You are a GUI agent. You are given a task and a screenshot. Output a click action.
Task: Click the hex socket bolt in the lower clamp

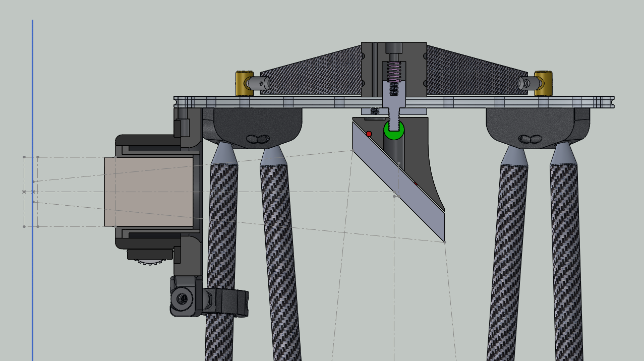pyautogui.click(x=182, y=299)
